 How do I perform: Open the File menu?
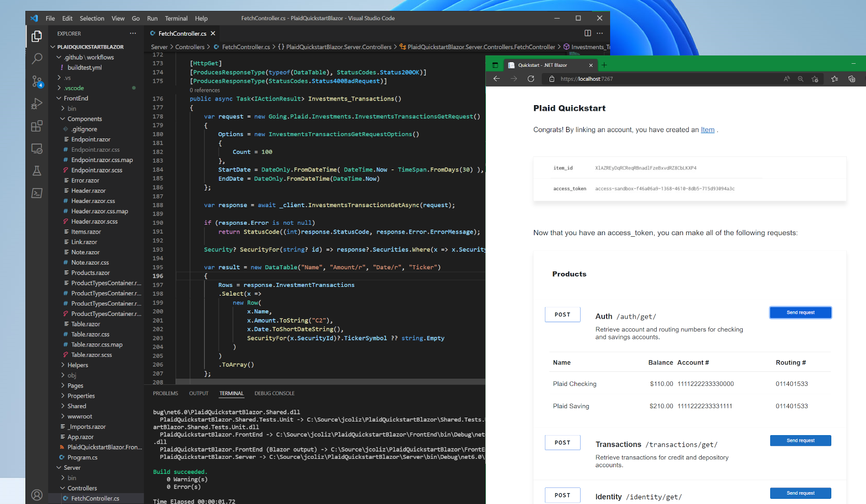(x=50, y=18)
